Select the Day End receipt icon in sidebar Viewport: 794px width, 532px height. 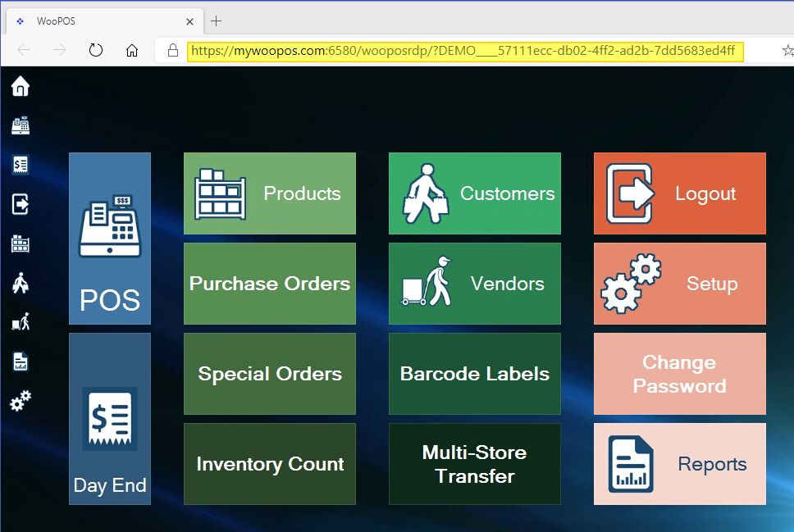(x=21, y=165)
